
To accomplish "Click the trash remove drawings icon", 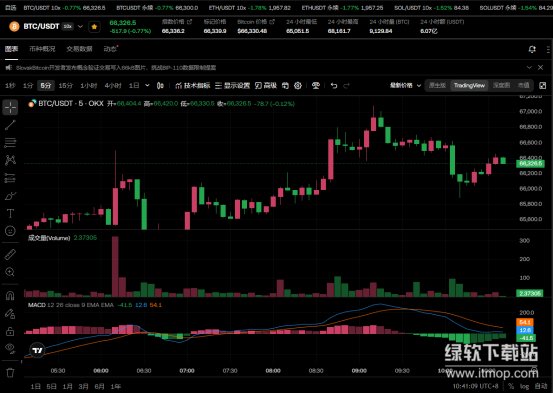I will click(10, 373).
